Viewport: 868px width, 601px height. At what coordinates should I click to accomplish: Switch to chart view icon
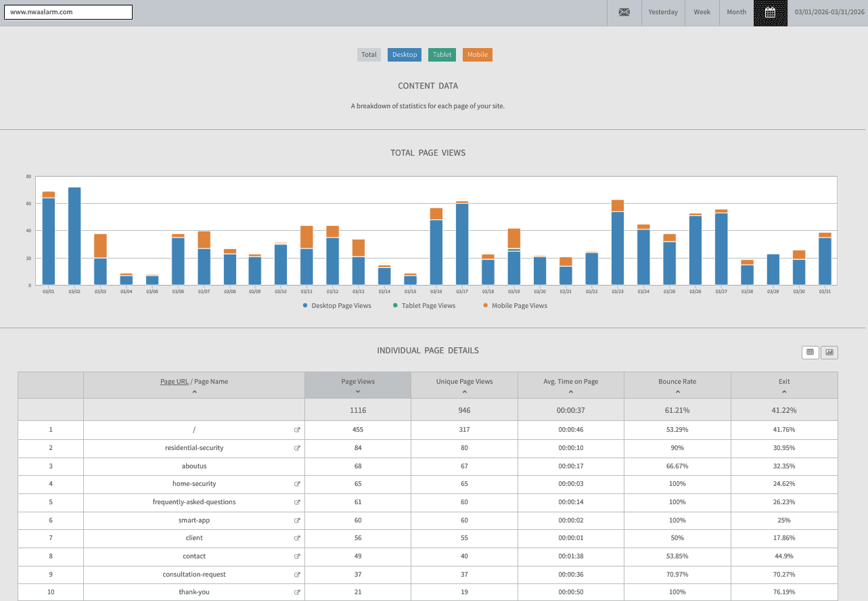point(829,352)
